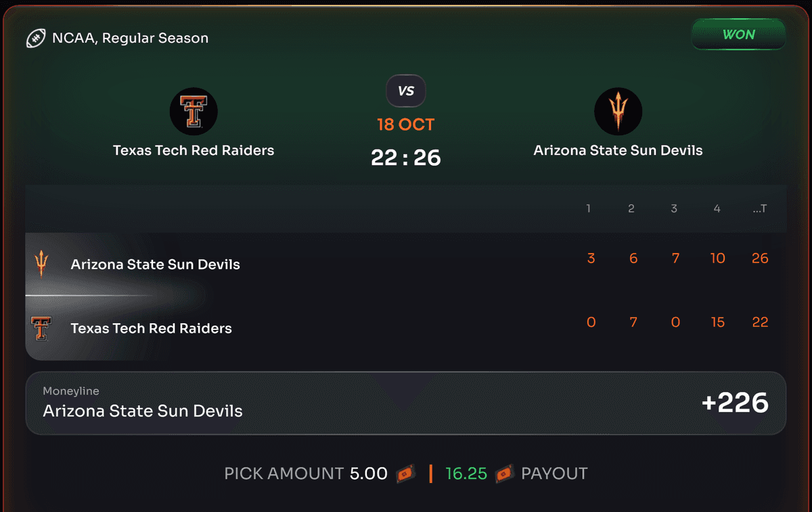
Task: Click the small Arizona State logo in scoreboard
Action: pyautogui.click(x=41, y=263)
